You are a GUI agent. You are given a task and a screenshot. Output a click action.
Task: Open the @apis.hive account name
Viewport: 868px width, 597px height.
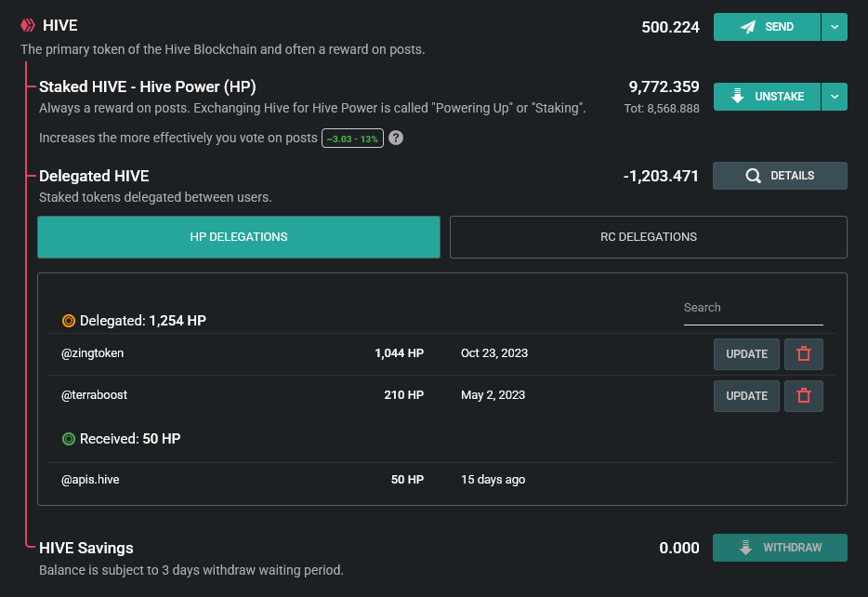tap(90, 480)
